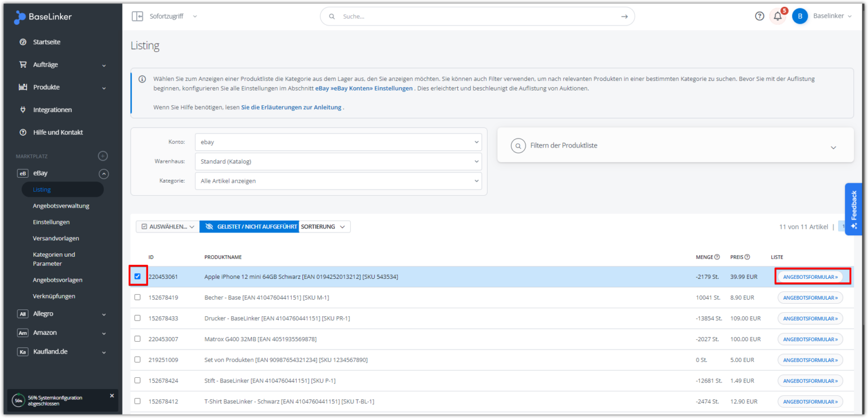Click the notification bell icon
The image size is (868, 418).
[x=778, y=16]
